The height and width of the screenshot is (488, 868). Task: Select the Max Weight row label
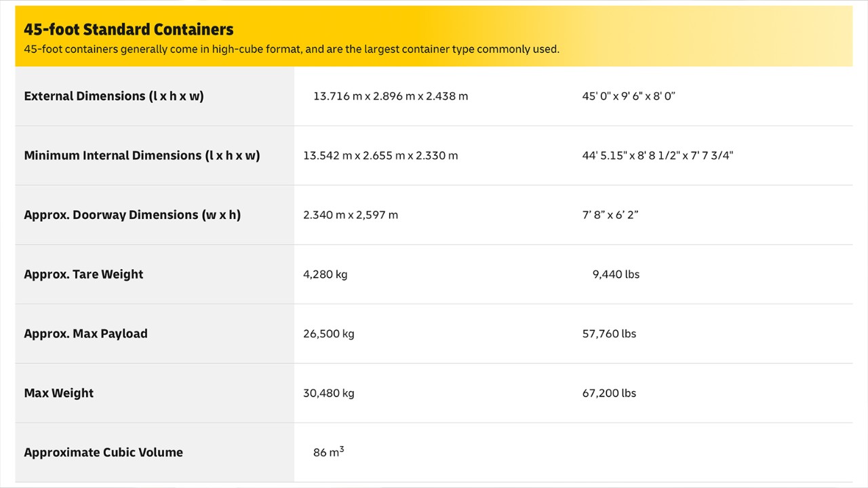[x=59, y=393]
